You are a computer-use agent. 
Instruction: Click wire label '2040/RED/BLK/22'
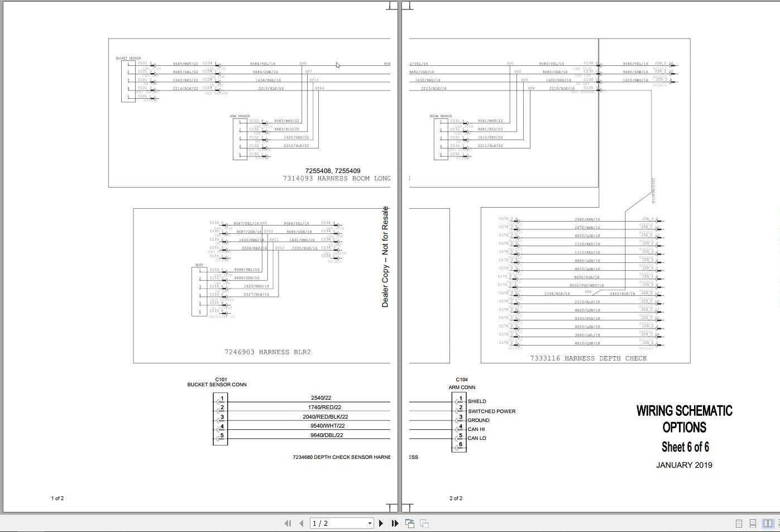click(325, 417)
